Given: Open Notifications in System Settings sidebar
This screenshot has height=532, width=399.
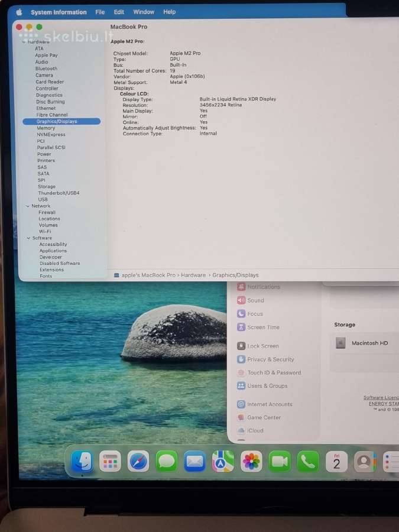Looking at the screenshot, I should coord(258,287).
